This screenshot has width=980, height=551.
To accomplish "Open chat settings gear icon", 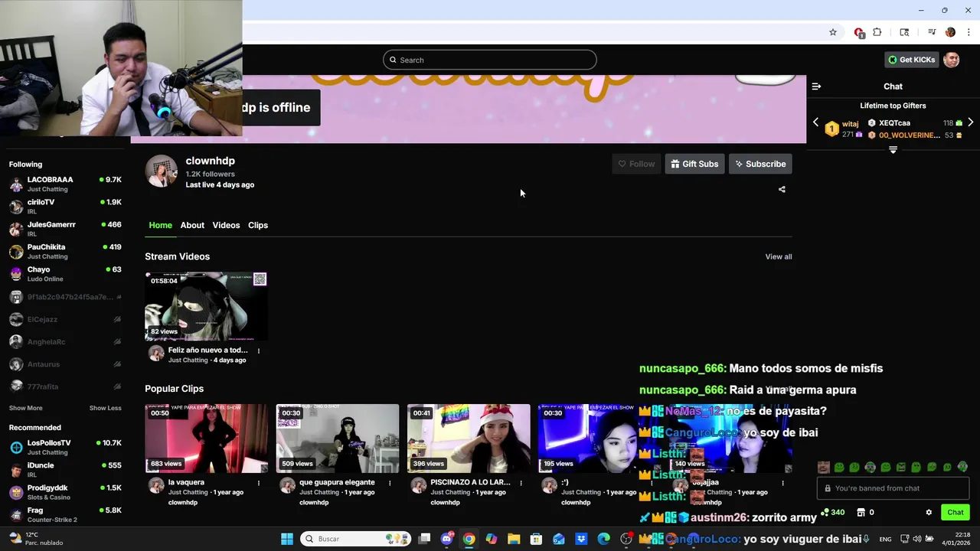I will click(929, 513).
